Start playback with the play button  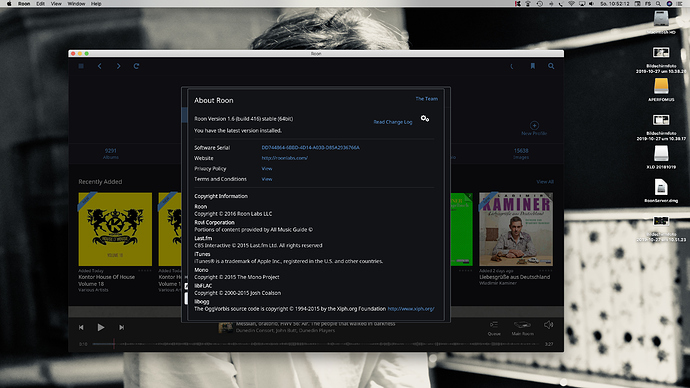pos(101,327)
